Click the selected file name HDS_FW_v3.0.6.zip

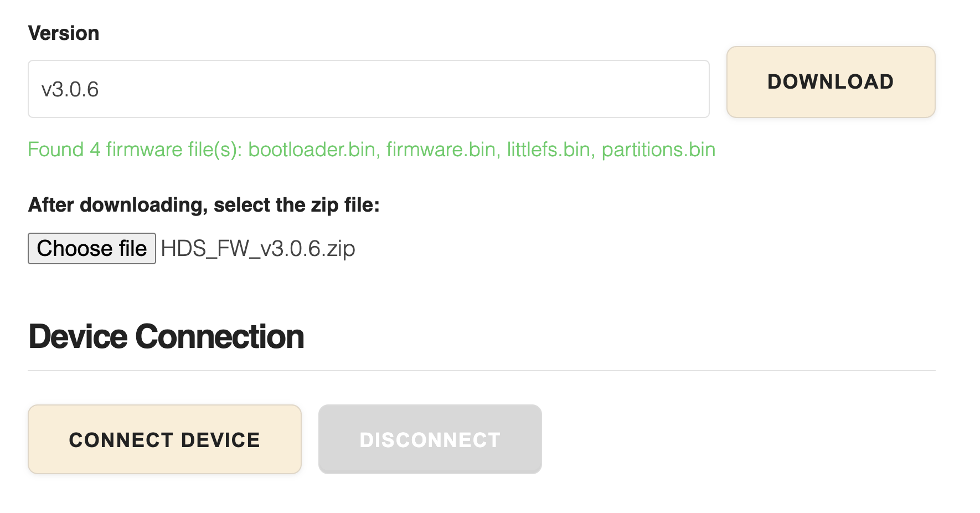[258, 249]
